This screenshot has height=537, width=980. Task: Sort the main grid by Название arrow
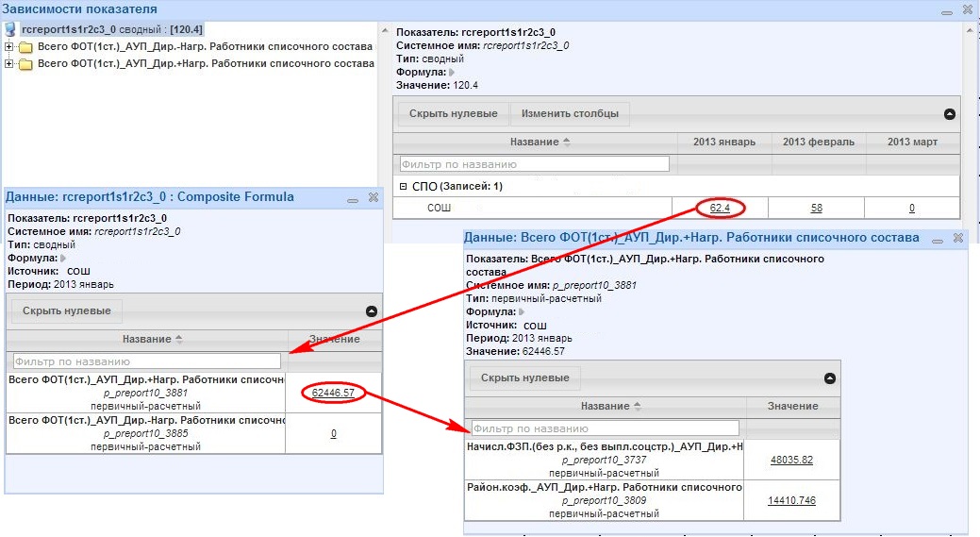[x=567, y=142]
